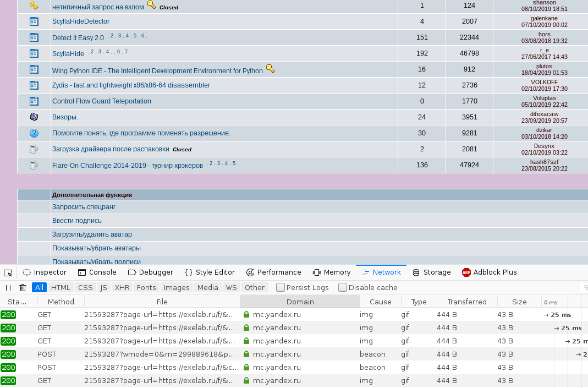Open the ScyllaHideDetector topic link
The height and width of the screenshot is (388, 588).
coord(81,21)
